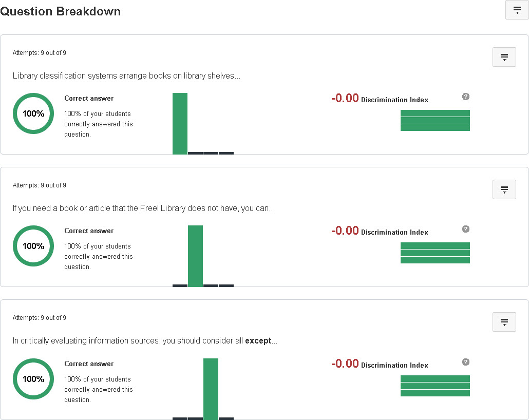Click the 100% donut on the first question

(33, 113)
